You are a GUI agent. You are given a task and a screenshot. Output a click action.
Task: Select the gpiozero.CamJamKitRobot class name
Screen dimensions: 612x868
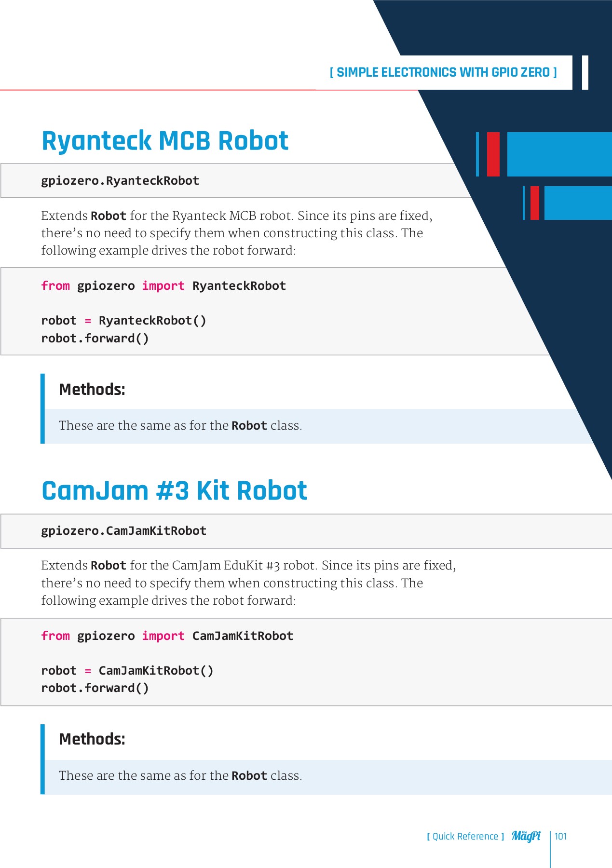123,531
